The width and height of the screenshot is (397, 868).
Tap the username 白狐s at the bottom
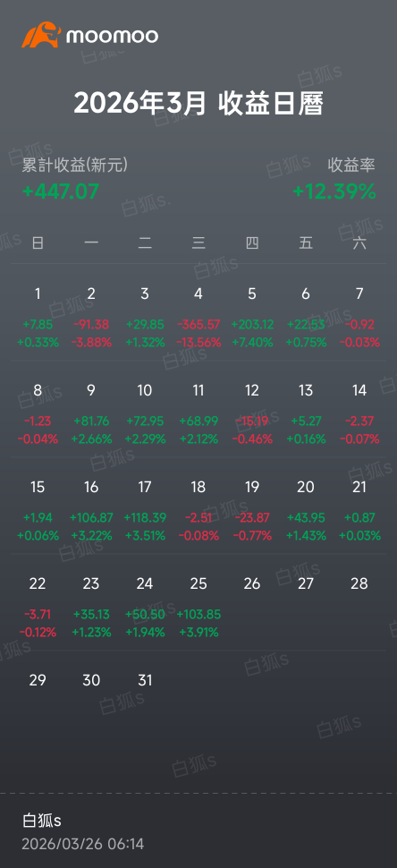(x=42, y=821)
